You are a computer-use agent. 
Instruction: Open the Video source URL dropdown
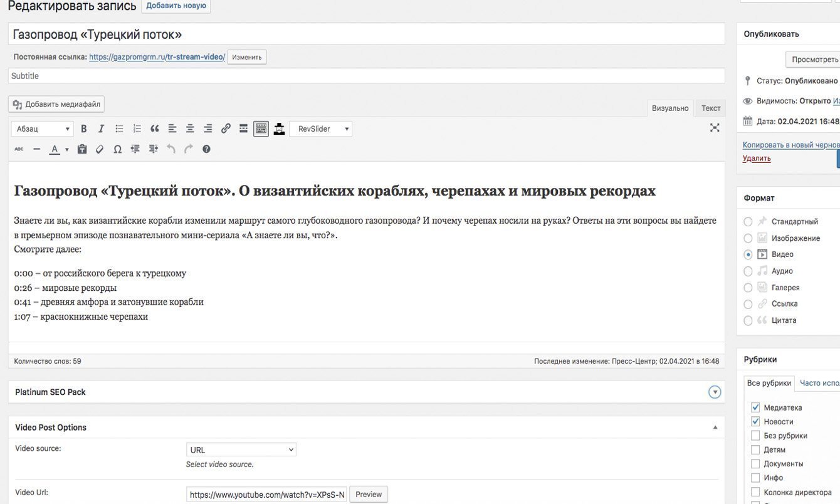click(241, 450)
